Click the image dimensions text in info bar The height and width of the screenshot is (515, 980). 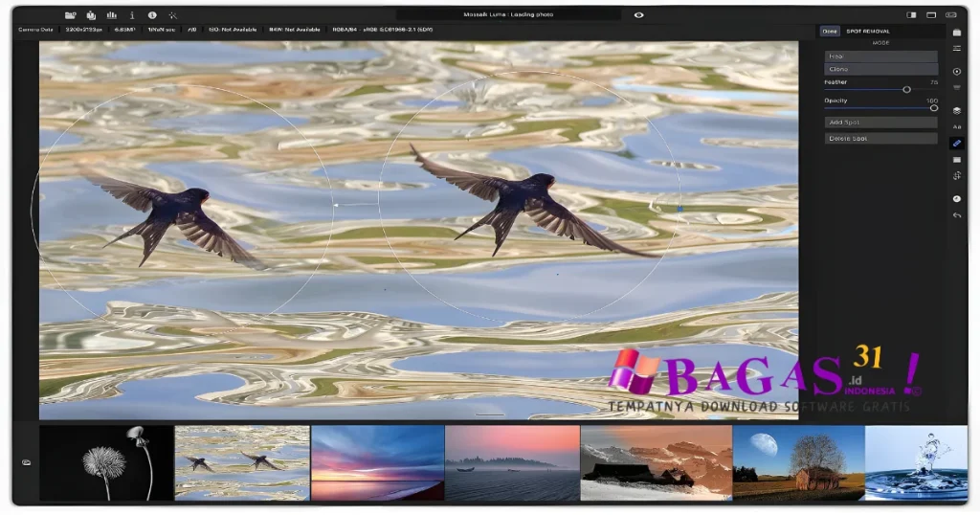84,30
